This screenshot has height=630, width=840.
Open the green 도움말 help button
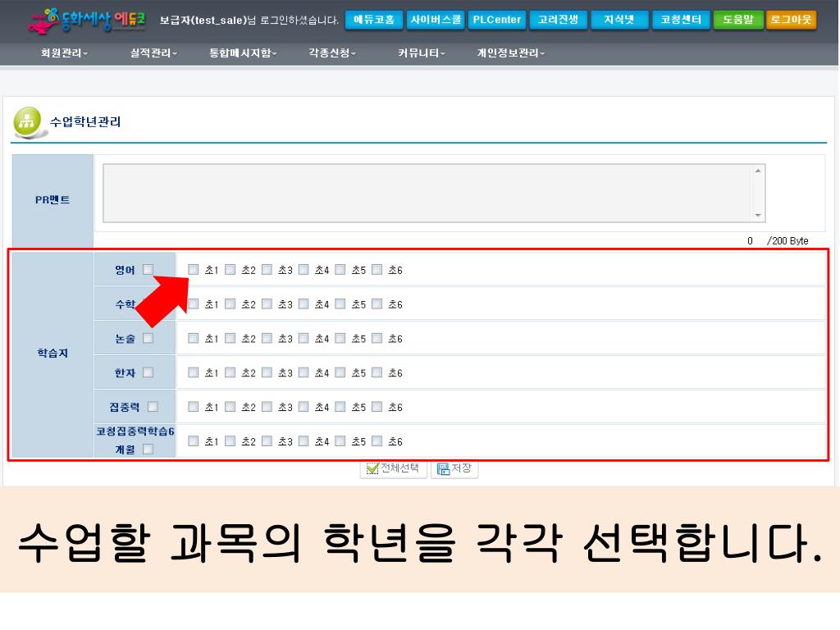[738, 20]
